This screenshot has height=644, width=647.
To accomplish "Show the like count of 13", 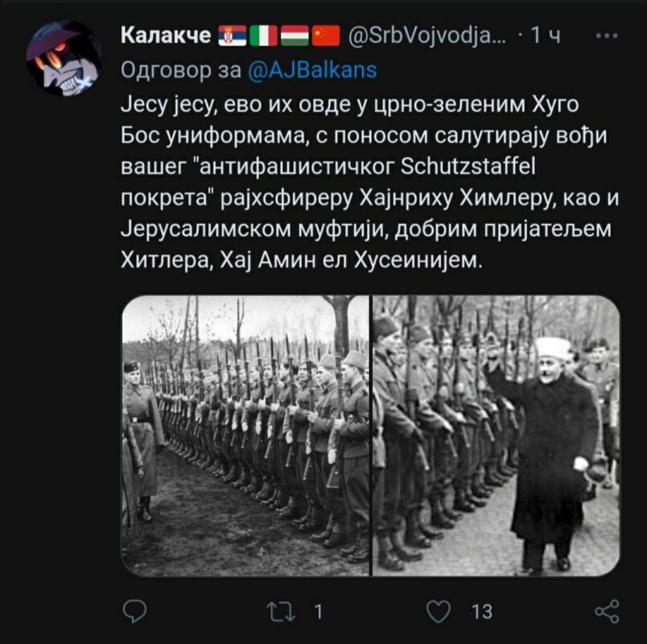I will (482, 612).
